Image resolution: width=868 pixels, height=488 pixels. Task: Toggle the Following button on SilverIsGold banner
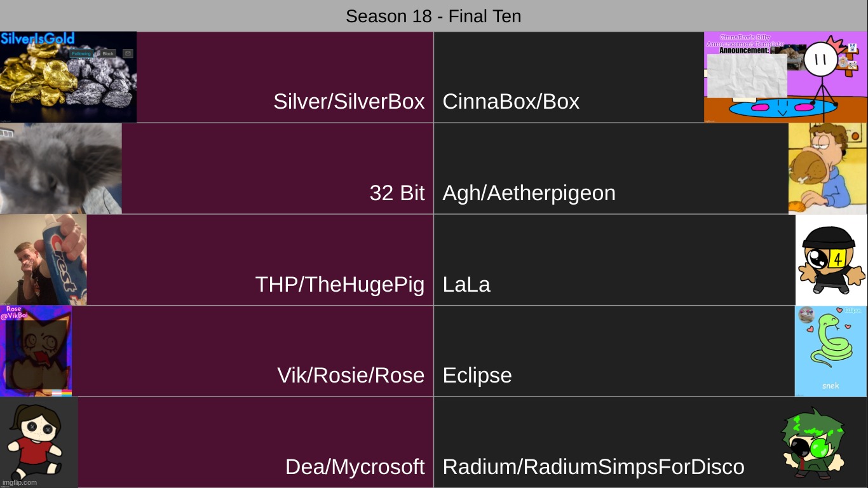click(x=81, y=53)
